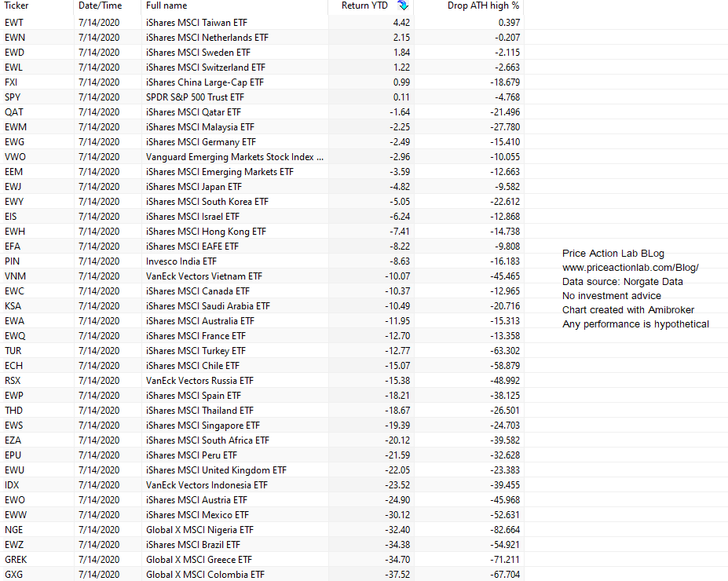Screen dimensions: 728x581
Task: Select the EIS ticker cell
Action: tap(11, 216)
